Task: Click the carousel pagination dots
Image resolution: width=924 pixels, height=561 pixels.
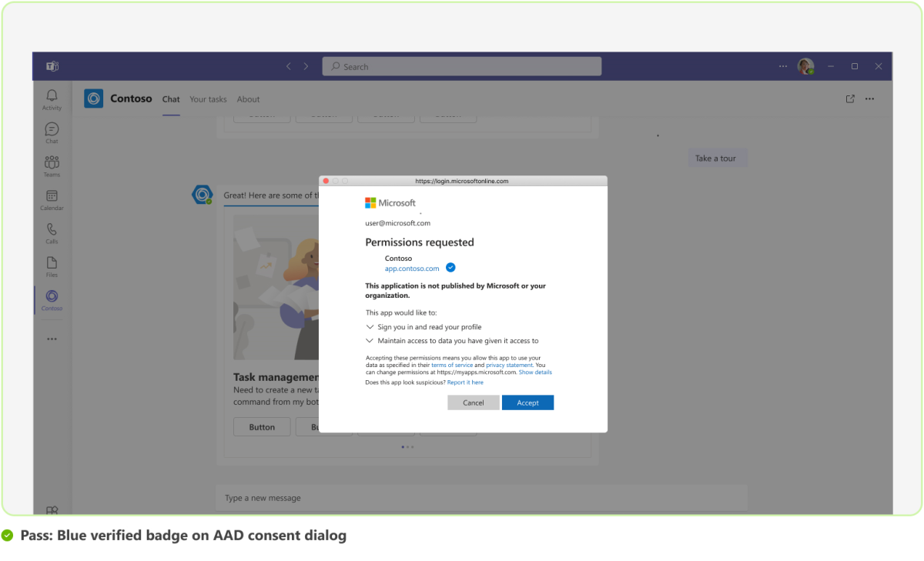Action: pyautogui.click(x=407, y=446)
